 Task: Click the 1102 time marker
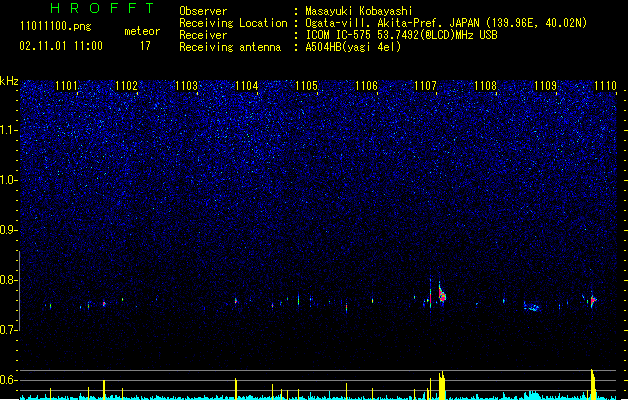coord(126,86)
